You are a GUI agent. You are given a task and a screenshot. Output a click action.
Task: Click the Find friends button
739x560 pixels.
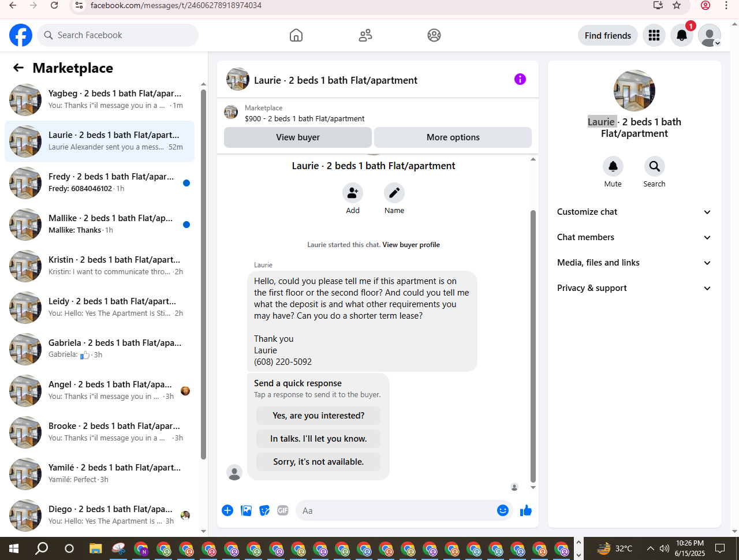(608, 35)
